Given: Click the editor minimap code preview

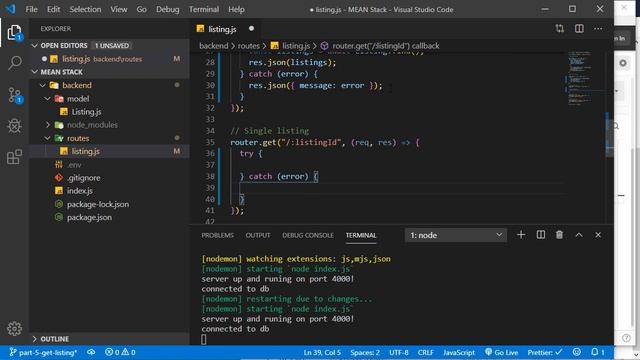Looking at the screenshot, I should click(579, 78).
